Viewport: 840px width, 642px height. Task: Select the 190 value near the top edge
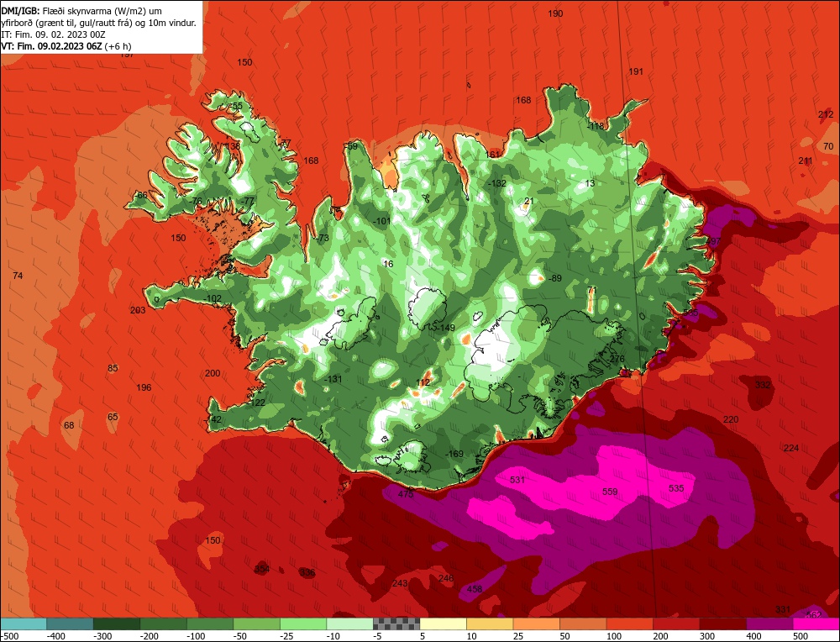pos(555,13)
